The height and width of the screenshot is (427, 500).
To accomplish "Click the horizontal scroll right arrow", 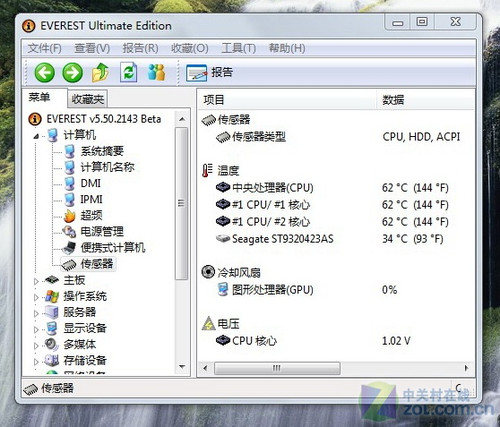I will 466,368.
